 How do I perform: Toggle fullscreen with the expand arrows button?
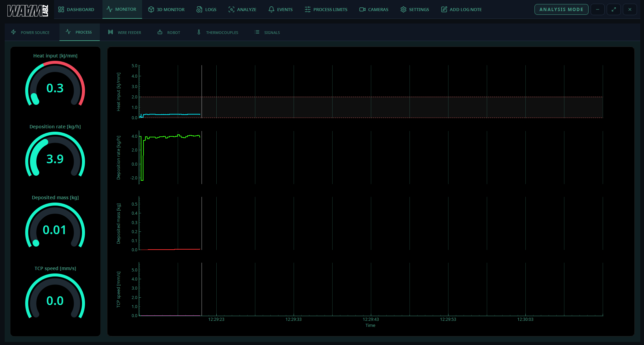614,9
